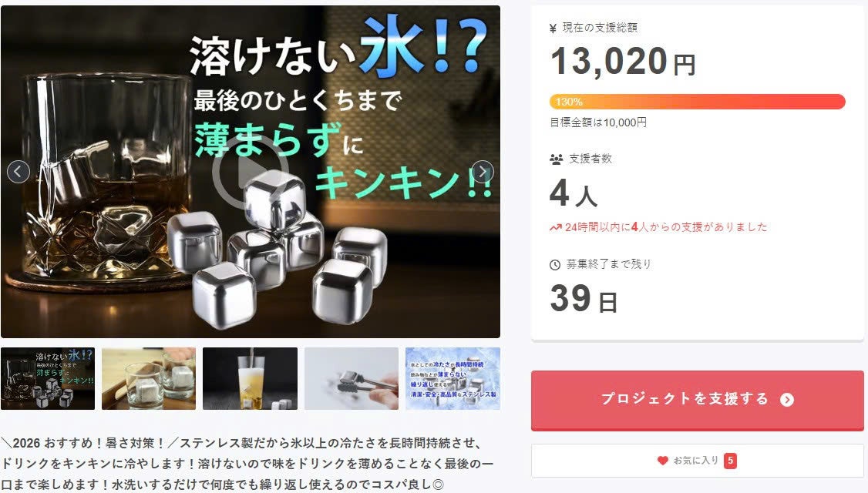Select the thumbnail of beer being poured
This screenshot has width=868, height=493.
click(251, 378)
